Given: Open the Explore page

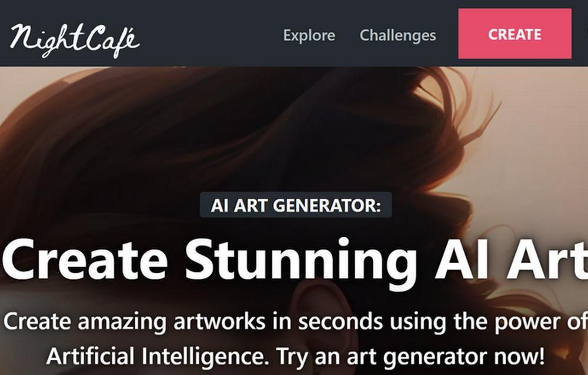Looking at the screenshot, I should pyautogui.click(x=309, y=35).
